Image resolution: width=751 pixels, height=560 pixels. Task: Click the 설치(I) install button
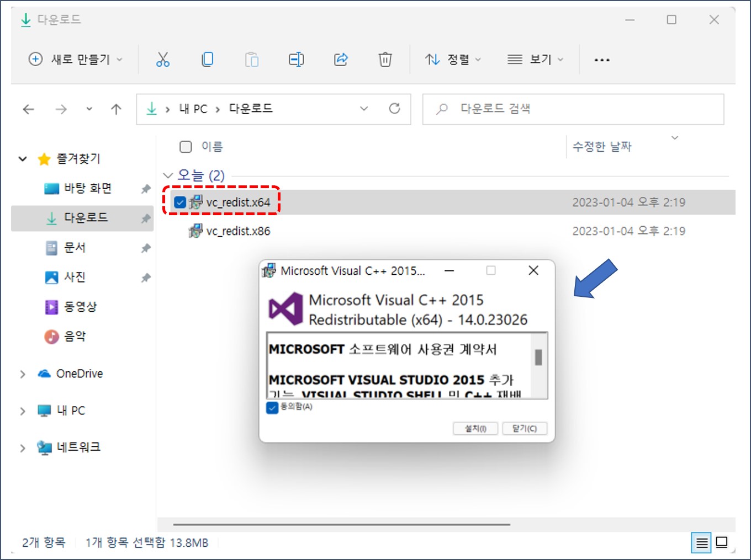point(475,429)
